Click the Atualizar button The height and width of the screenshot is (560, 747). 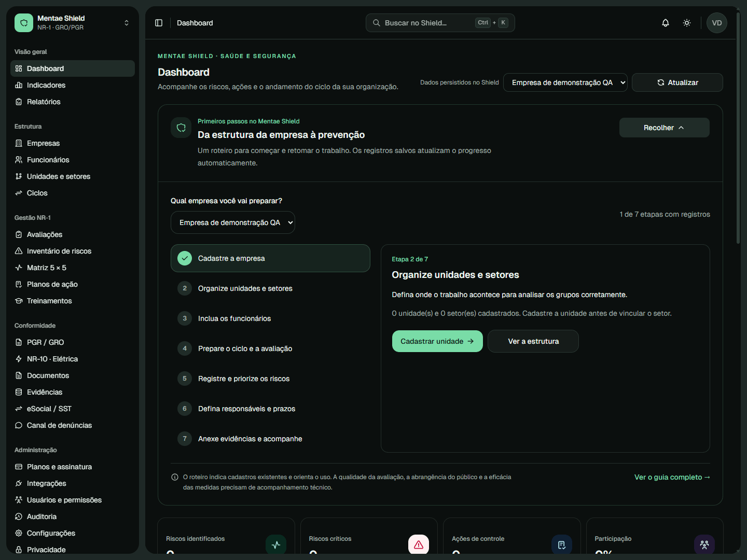[x=677, y=82]
